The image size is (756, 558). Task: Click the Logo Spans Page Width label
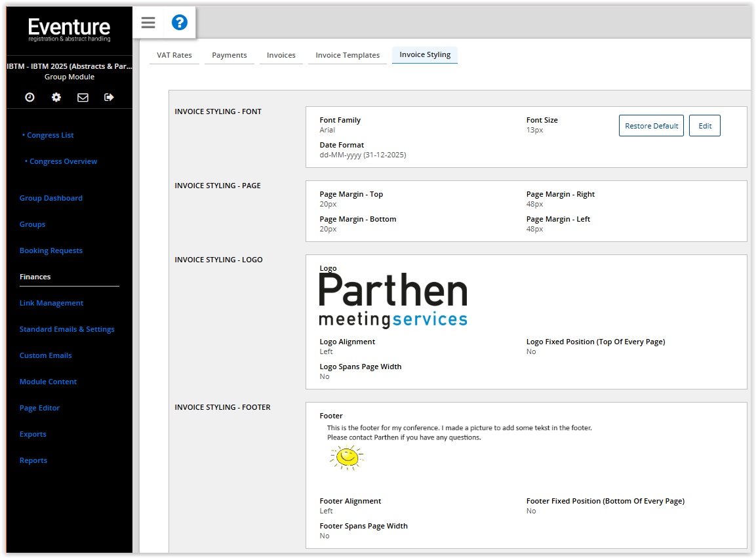pos(360,367)
